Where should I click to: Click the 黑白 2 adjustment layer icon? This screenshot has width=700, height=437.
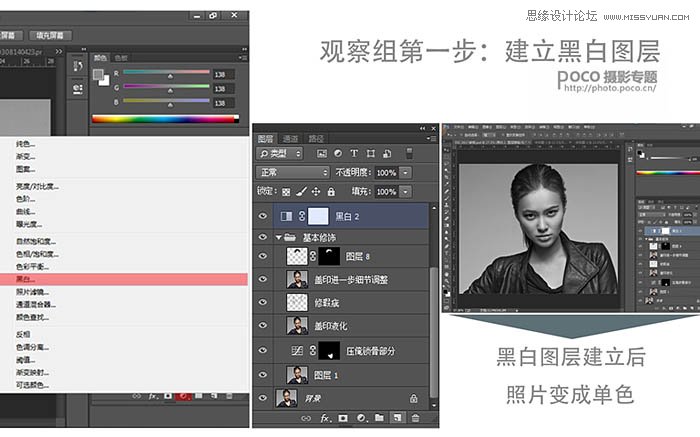(286, 216)
